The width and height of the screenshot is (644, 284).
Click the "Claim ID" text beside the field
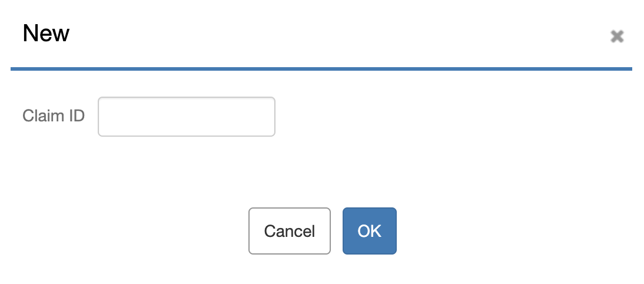tap(54, 115)
